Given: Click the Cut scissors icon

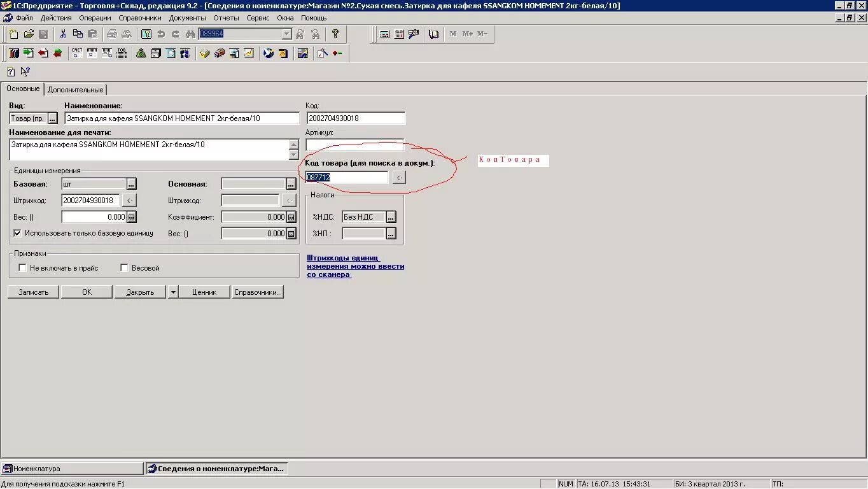Looking at the screenshot, I should pyautogui.click(x=63, y=34).
